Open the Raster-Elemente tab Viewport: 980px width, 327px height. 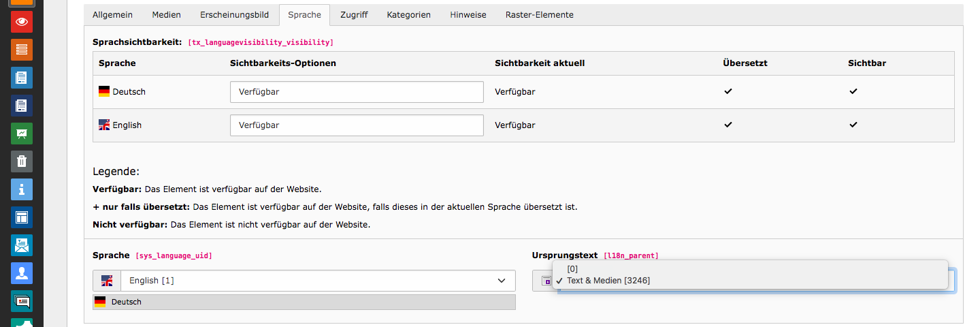pos(540,15)
